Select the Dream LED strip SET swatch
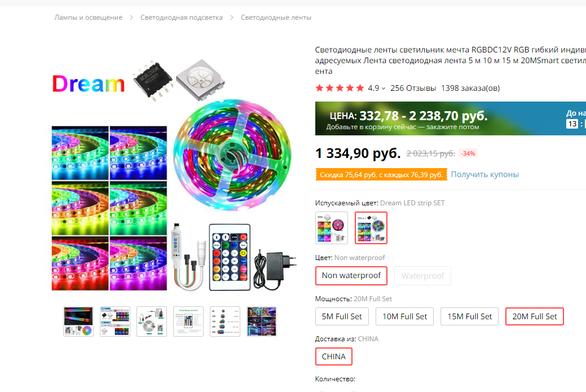The image size is (586, 392). point(371,228)
